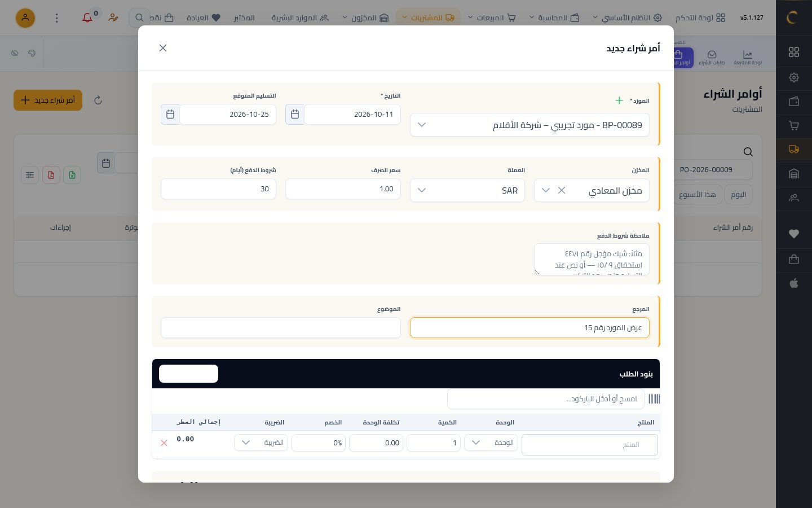Open the tax dropdown in the item row
Image resolution: width=812 pixels, height=508 pixels.
pos(261,443)
